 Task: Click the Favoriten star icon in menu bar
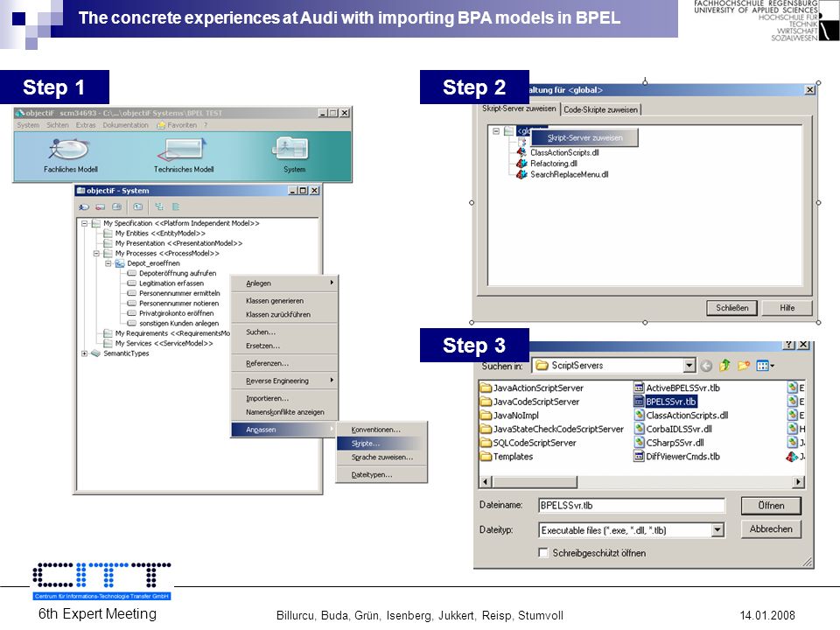(161, 125)
